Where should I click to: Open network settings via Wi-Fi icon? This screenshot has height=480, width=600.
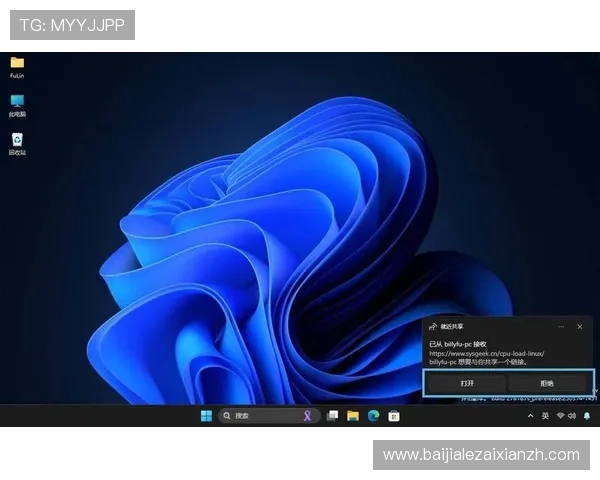tap(561, 416)
